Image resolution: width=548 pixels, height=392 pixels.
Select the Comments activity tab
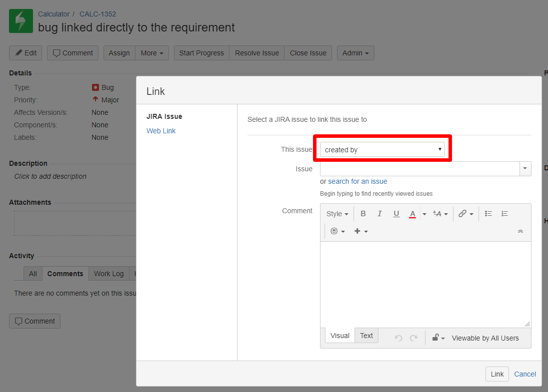65,274
